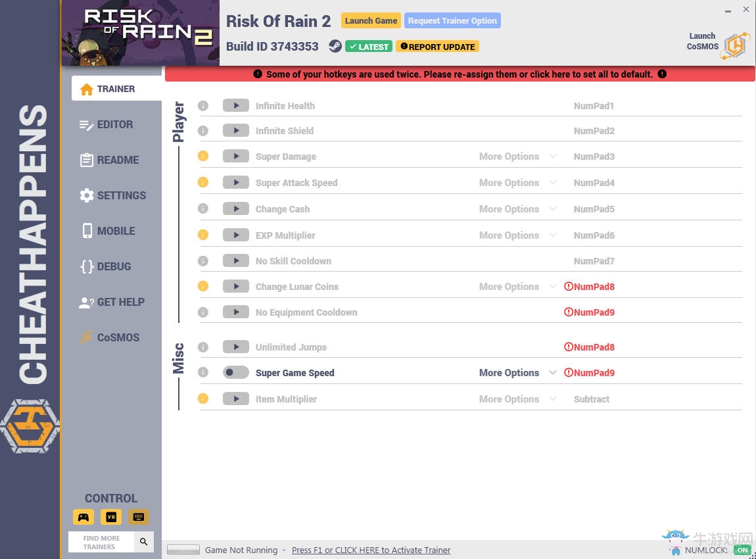Select the keyboard control icon
Screen dimensions: 756x559
point(138,517)
